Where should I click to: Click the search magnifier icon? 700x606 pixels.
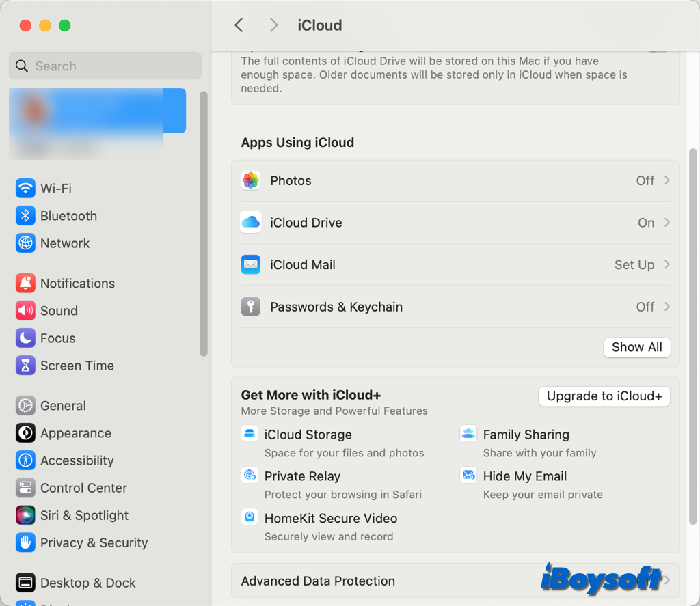(x=22, y=66)
